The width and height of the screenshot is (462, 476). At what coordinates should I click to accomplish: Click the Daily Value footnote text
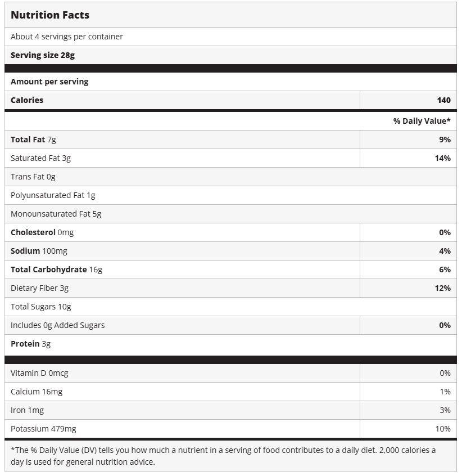click(223, 456)
